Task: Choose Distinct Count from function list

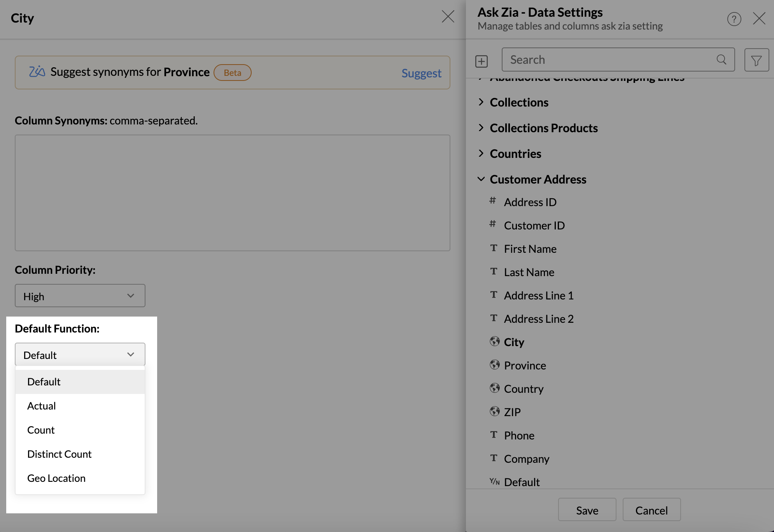Action: [60, 454]
